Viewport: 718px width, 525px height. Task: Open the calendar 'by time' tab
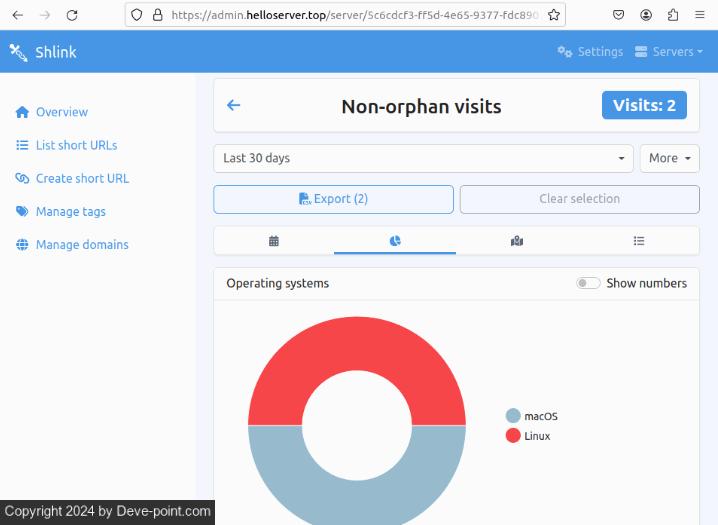[x=273, y=241]
